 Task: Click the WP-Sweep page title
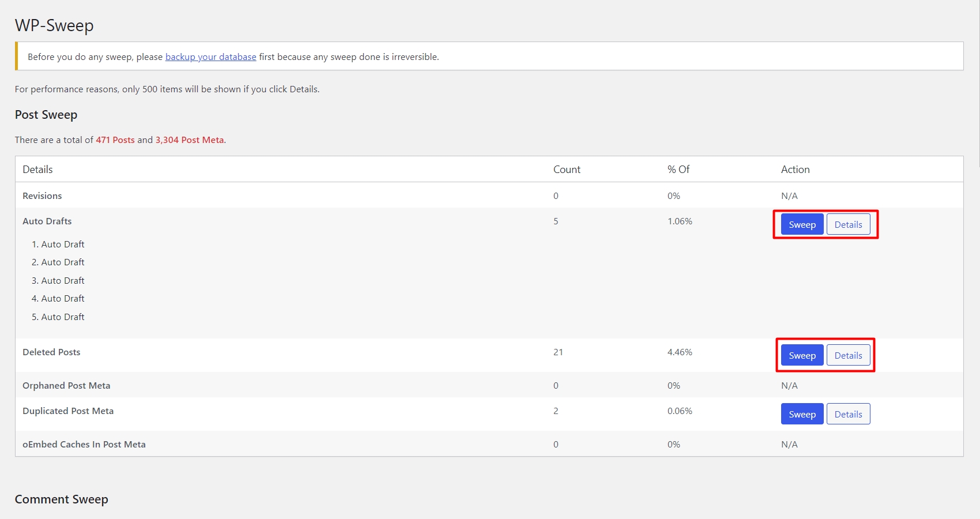[54, 25]
